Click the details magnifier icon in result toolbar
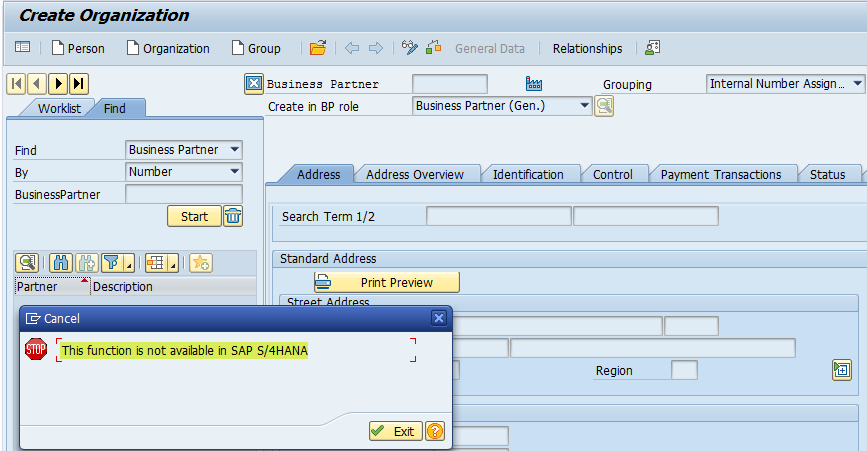Screen dimensions: 867x451 pyautogui.click(x=27, y=263)
